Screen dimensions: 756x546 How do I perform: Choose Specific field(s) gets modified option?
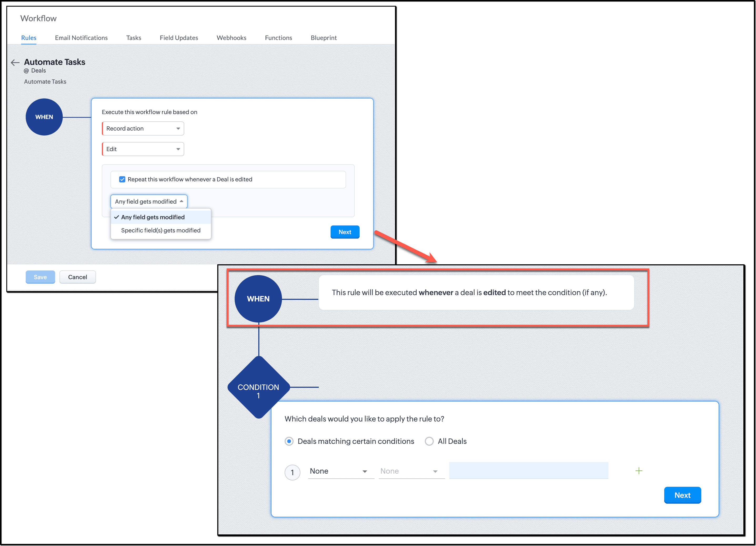(x=161, y=230)
